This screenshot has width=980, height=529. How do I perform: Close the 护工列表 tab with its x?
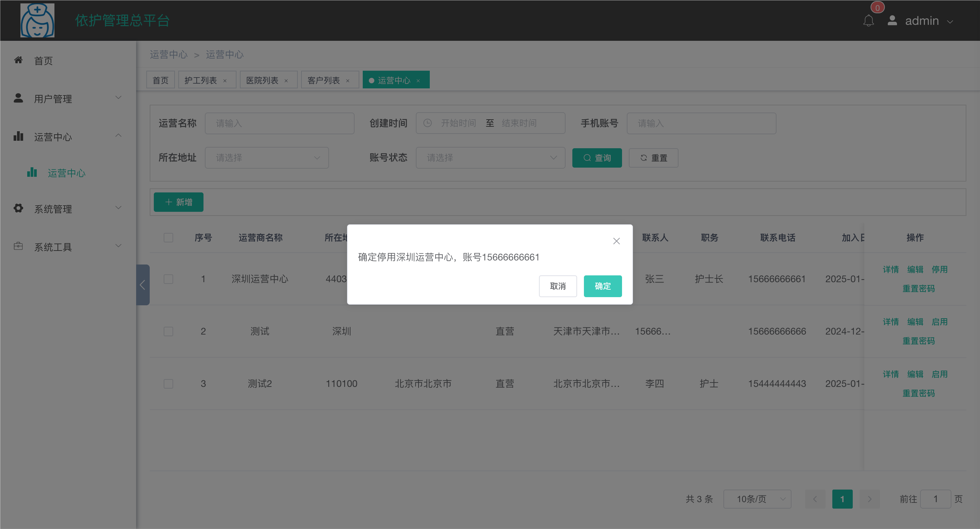(225, 81)
